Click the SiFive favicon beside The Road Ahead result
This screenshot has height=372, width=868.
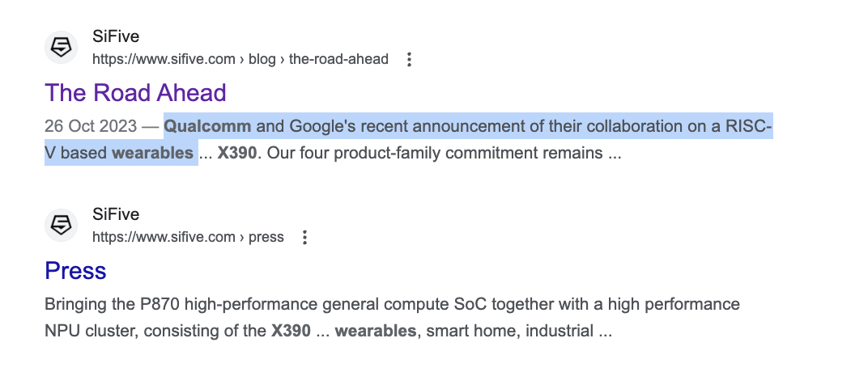pyautogui.click(x=62, y=48)
